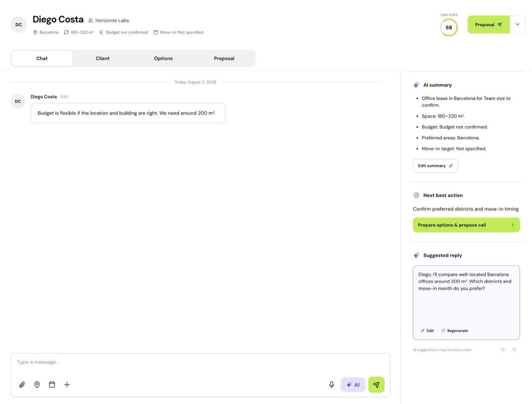Switch to the Client tab
This screenshot has height=404, width=532.
(x=103, y=58)
